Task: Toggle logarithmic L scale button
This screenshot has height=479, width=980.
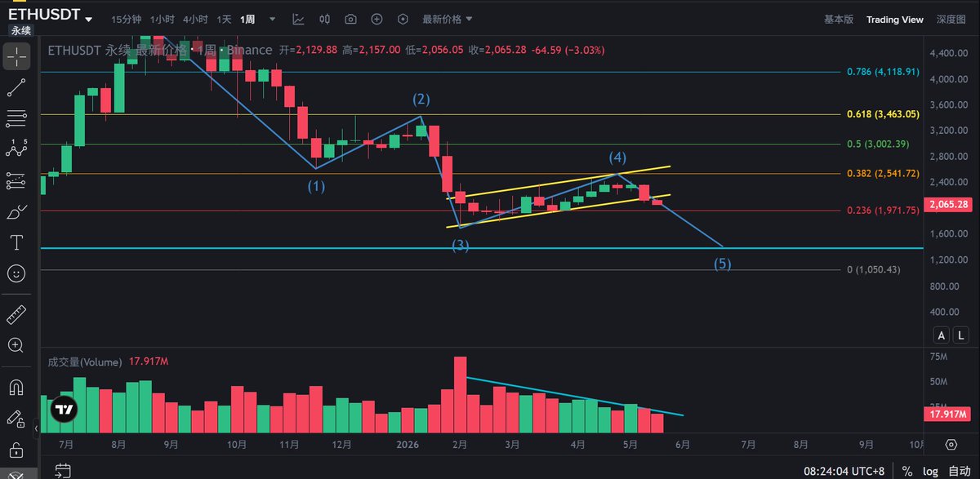Action: tap(960, 335)
